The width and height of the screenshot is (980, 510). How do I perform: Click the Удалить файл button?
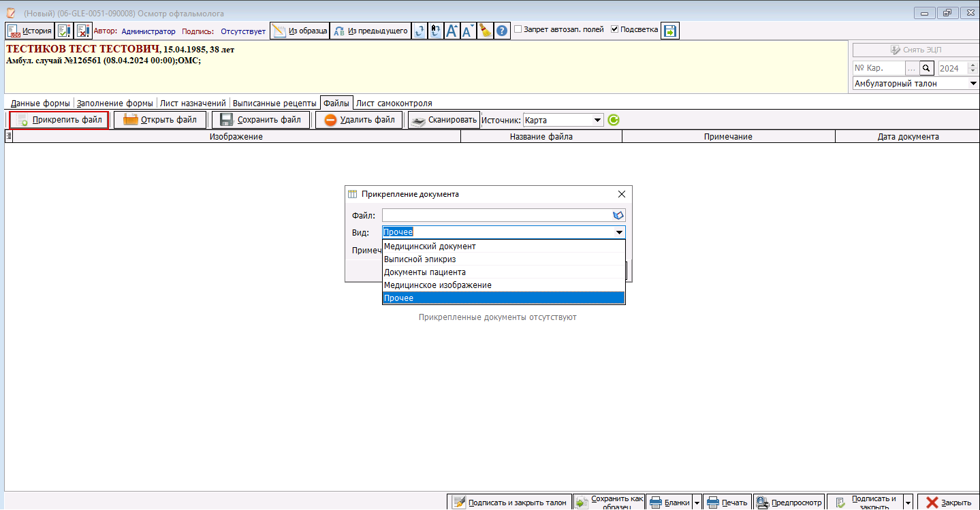click(360, 120)
